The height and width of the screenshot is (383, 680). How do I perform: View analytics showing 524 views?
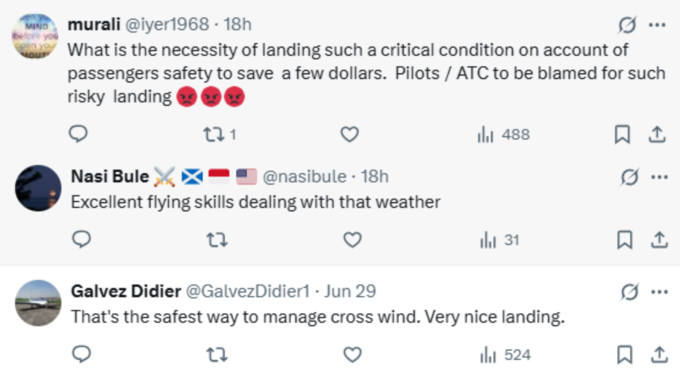(505, 355)
